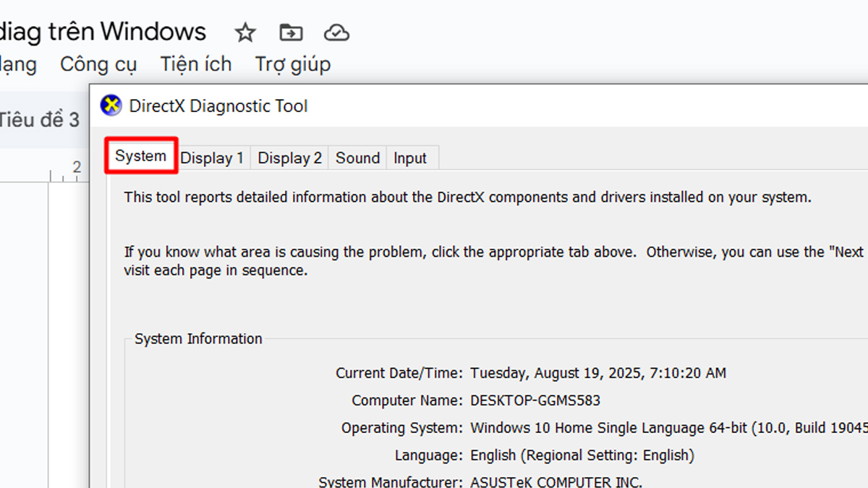Click the ruler mark labeled 2
868x488 pixels.
pos(77,168)
